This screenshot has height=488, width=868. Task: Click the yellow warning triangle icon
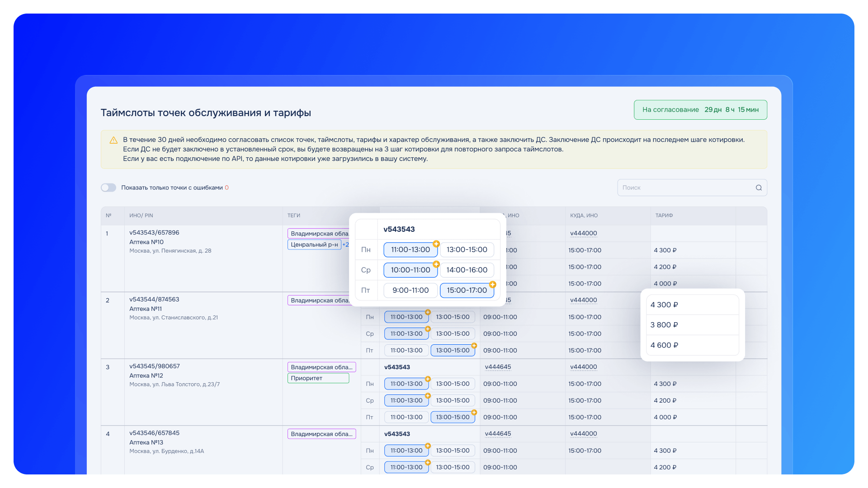(113, 140)
